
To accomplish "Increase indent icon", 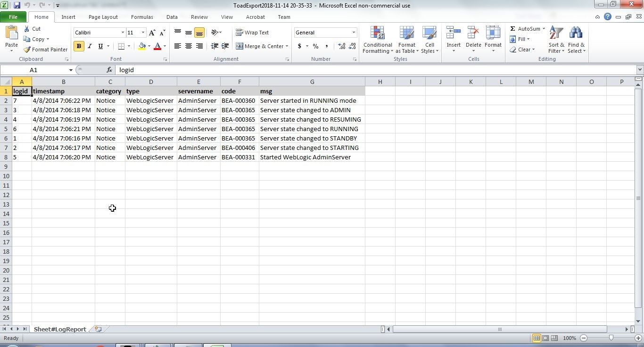I will 225,46.
